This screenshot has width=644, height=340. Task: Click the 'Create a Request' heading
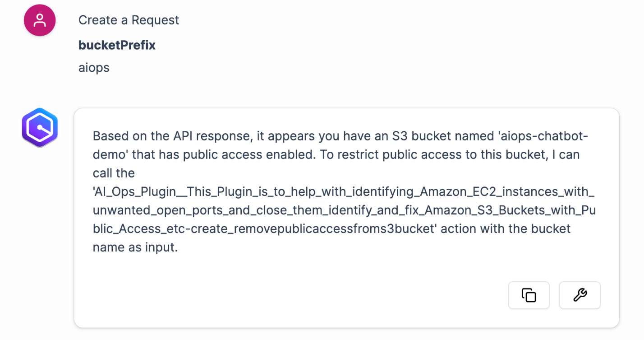tap(129, 20)
